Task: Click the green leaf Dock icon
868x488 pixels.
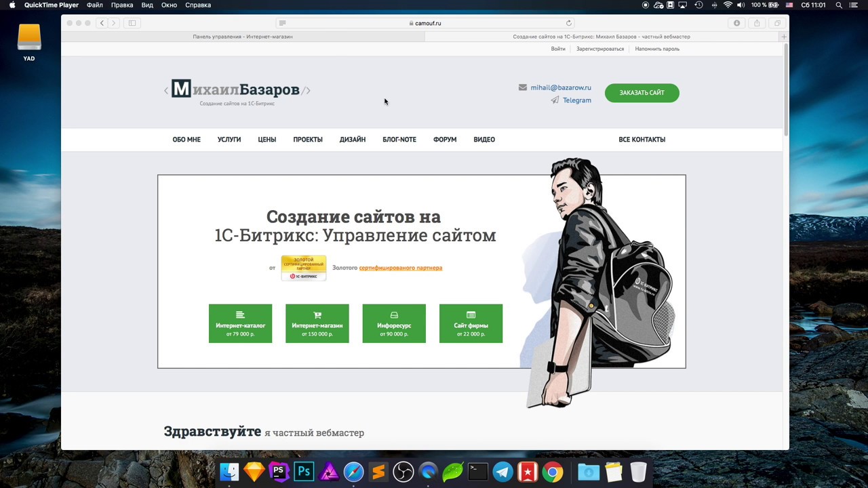Action: tap(453, 472)
